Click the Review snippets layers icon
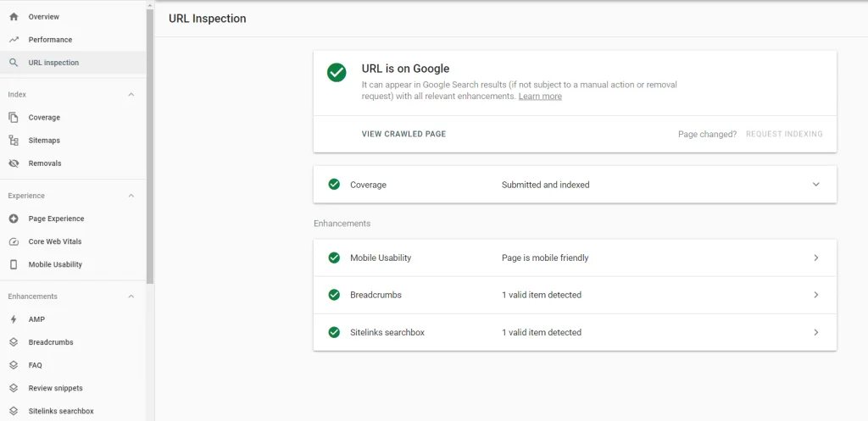This screenshot has width=868, height=421. (14, 388)
